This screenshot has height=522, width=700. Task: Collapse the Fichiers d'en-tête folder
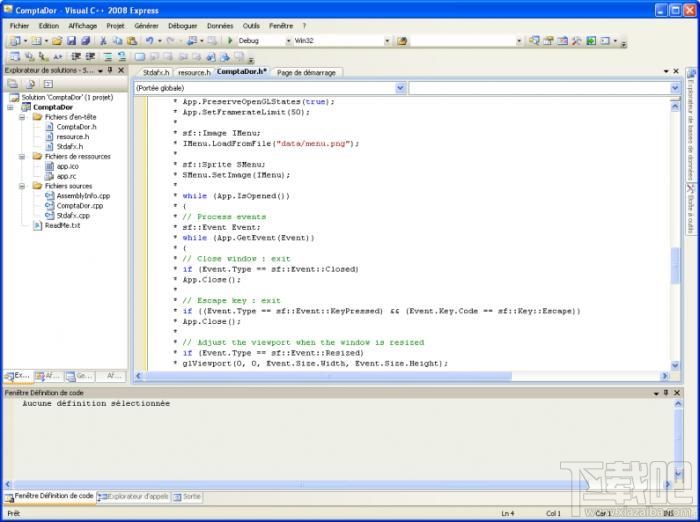point(23,117)
